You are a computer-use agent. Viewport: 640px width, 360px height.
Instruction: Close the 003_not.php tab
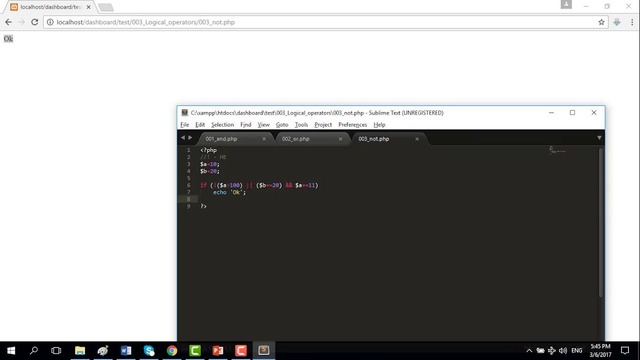pos(417,139)
